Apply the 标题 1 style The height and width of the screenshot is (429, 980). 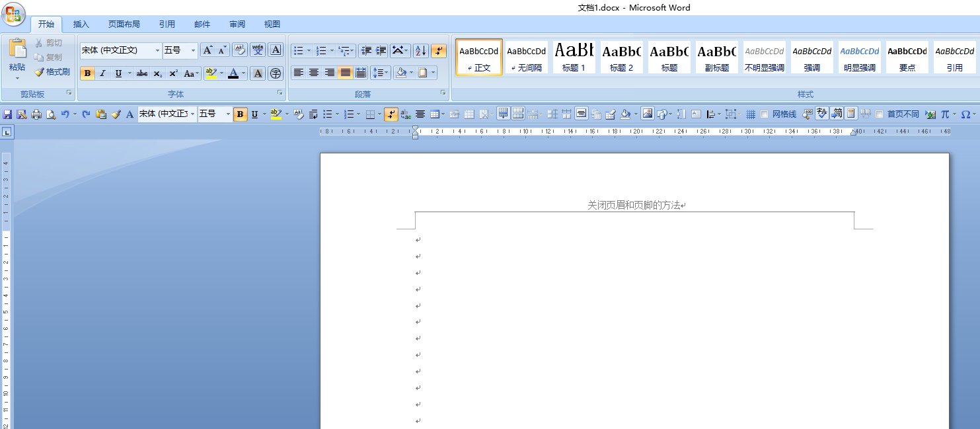click(x=574, y=56)
